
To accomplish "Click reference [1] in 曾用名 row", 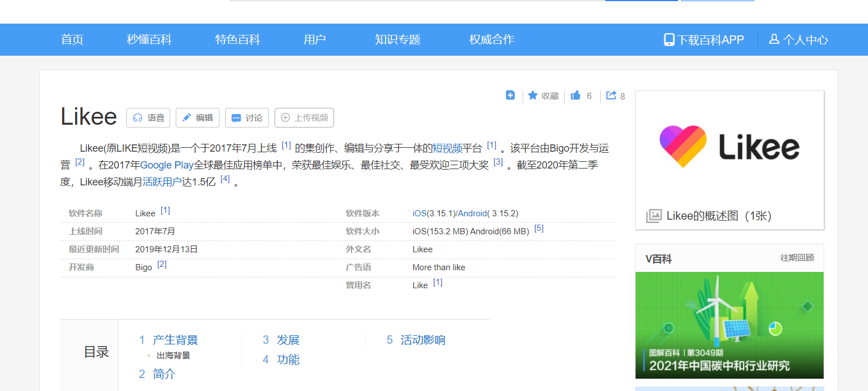I will 438,282.
